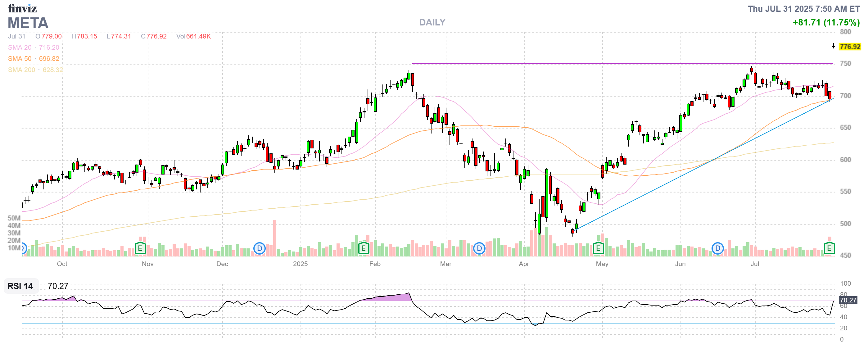Viewport: 868px width, 349px height.
Task: Click the earnings E marker near Feb
Action: (363, 249)
